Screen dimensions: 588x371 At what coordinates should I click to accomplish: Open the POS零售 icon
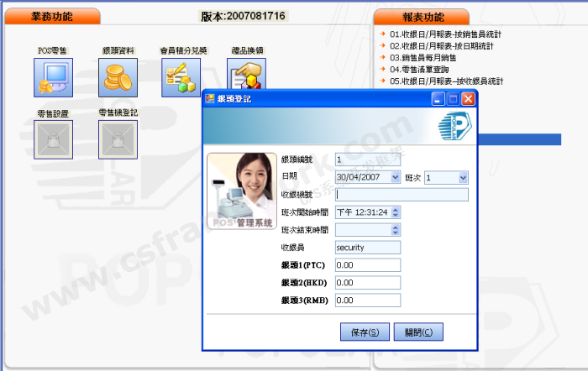pyautogui.click(x=54, y=78)
